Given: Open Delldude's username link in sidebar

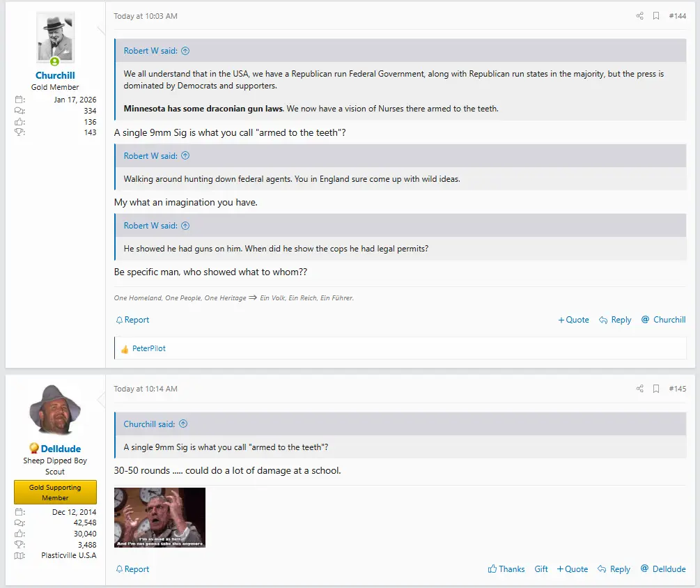Looking at the screenshot, I should click(61, 449).
